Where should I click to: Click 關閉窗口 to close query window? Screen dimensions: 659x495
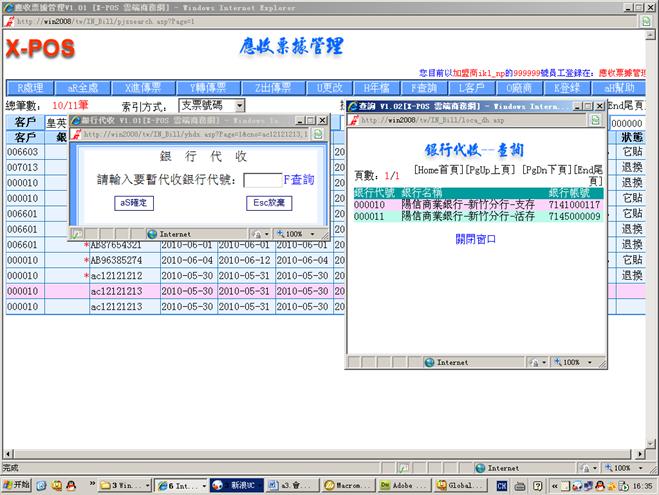(x=475, y=240)
